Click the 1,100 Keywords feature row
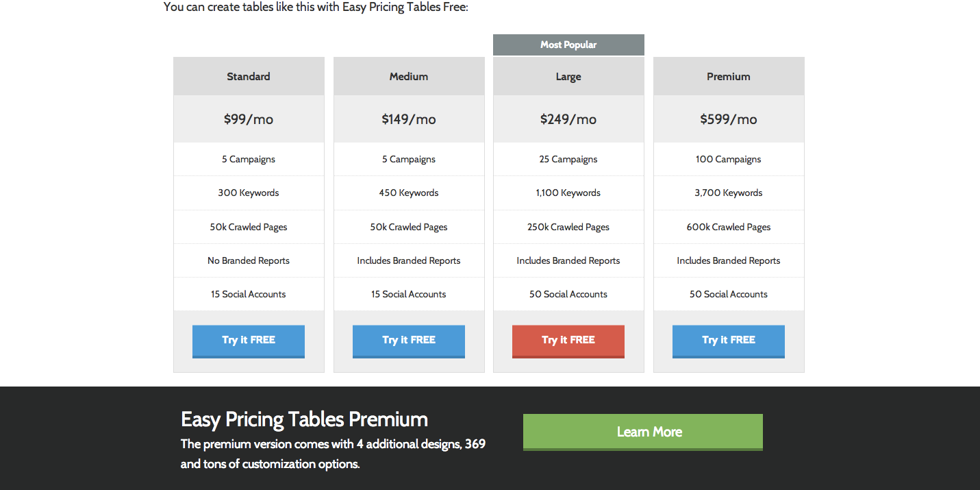This screenshot has width=980, height=490. [568, 193]
